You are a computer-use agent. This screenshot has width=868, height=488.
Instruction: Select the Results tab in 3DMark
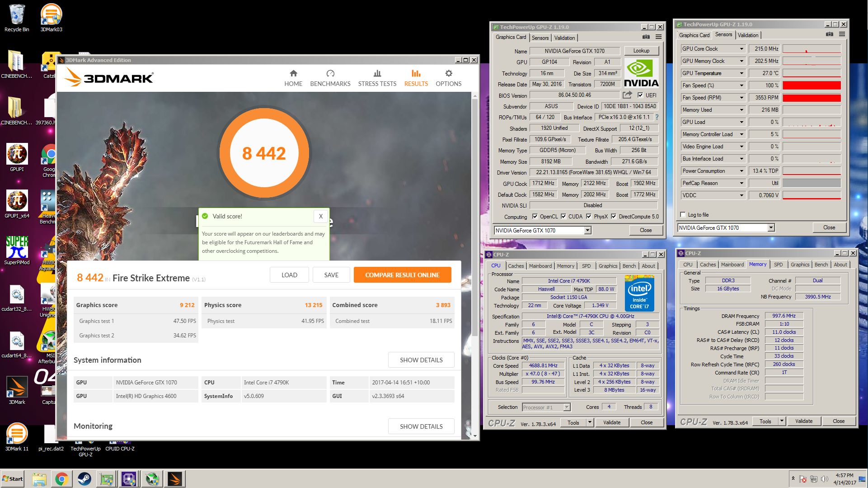416,78
